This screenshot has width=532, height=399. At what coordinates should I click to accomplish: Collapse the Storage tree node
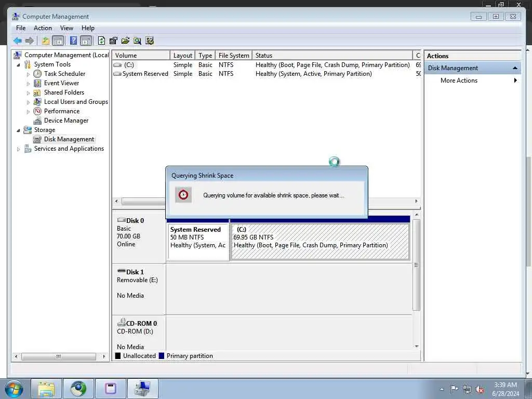(18, 130)
